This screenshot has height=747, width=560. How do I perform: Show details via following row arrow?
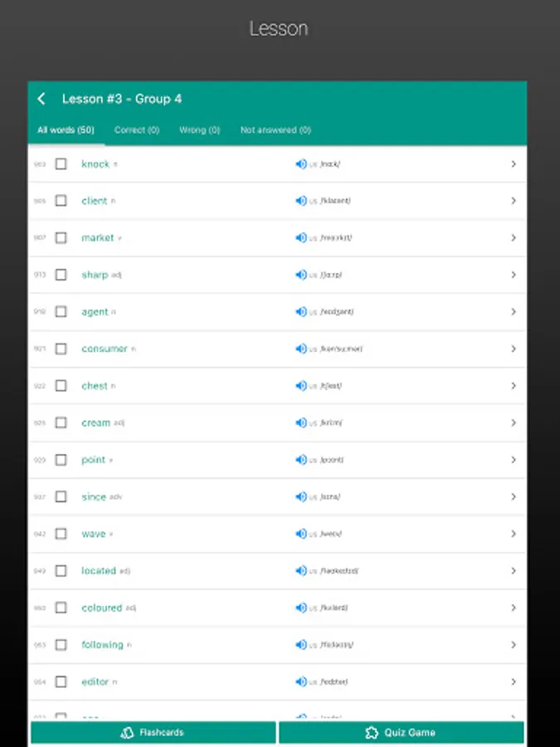point(514,645)
